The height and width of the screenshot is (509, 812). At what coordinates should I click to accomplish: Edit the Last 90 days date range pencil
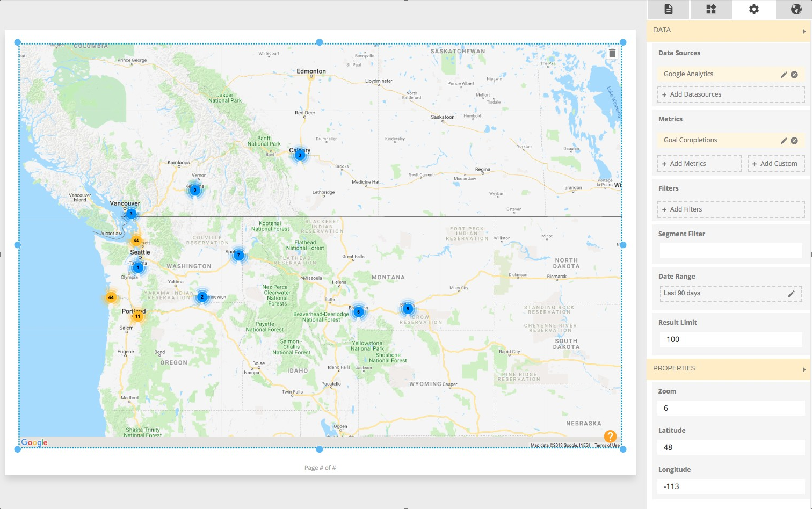pos(791,294)
